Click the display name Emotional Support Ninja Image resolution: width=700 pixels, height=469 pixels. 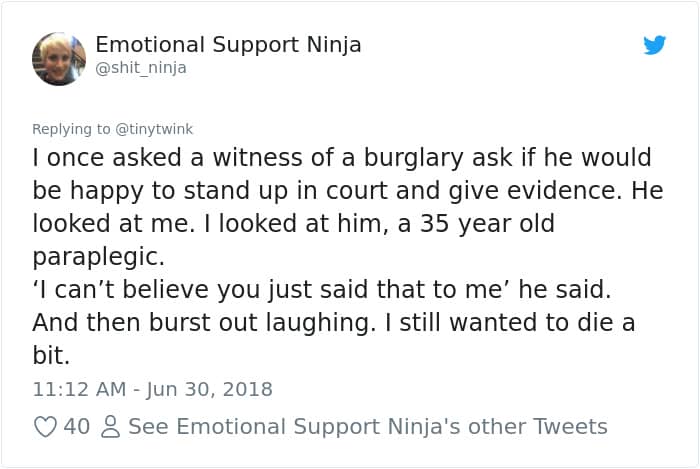point(228,45)
